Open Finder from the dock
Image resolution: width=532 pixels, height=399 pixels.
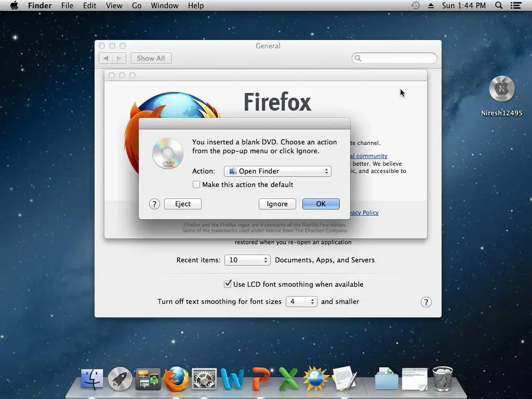[x=92, y=379]
